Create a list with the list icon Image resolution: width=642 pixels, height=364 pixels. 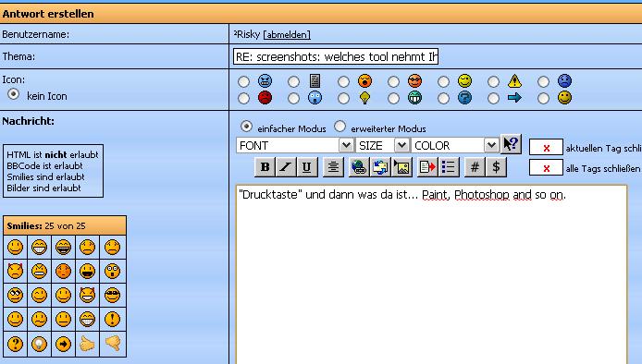[449, 167]
